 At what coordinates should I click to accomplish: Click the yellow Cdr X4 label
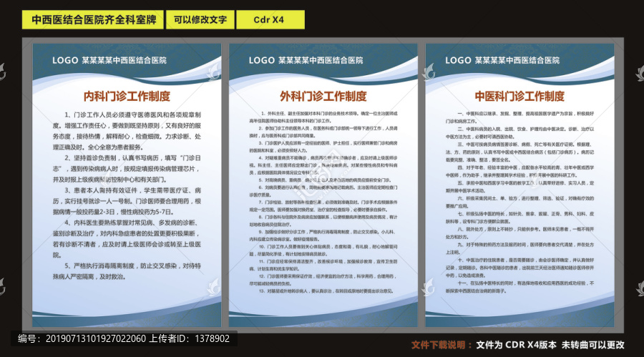(x=270, y=20)
